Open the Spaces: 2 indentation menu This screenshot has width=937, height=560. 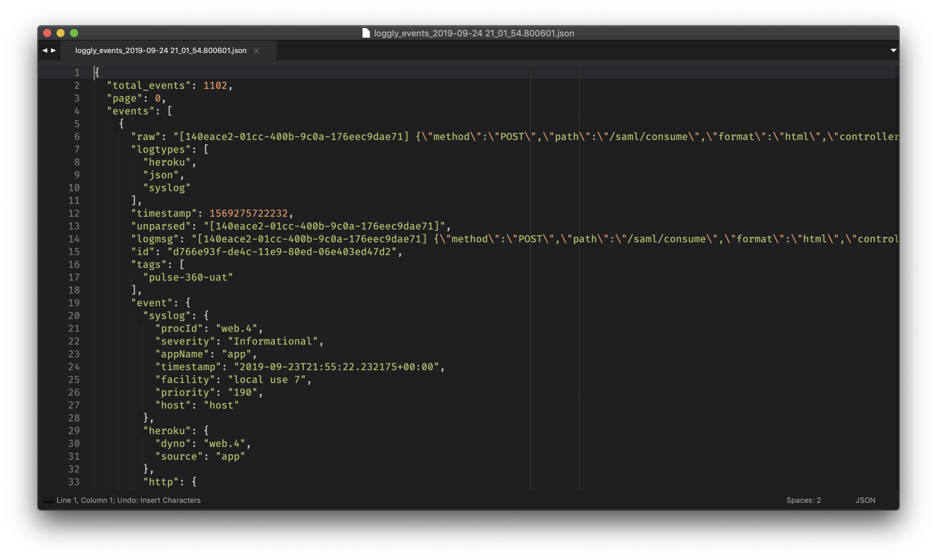[803, 500]
